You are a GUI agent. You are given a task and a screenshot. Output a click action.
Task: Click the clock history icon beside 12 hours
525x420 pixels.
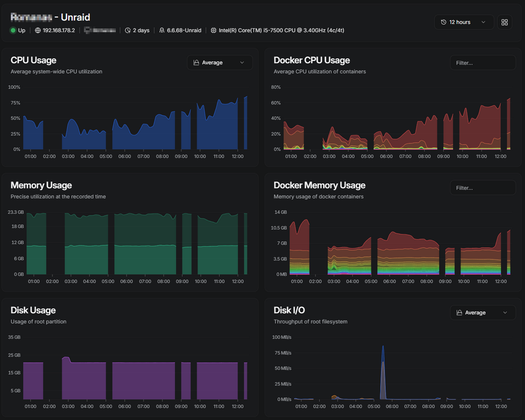[x=443, y=22]
